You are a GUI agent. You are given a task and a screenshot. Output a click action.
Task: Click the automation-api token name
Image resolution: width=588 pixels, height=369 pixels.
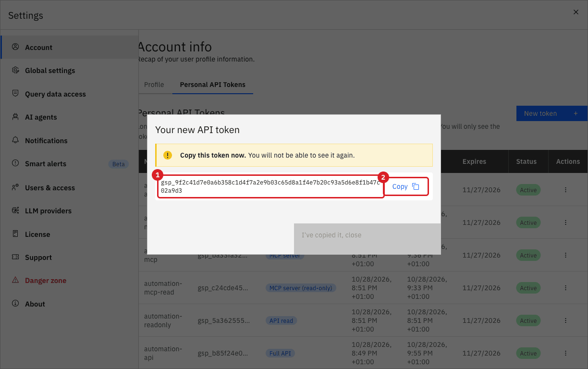coord(163,353)
